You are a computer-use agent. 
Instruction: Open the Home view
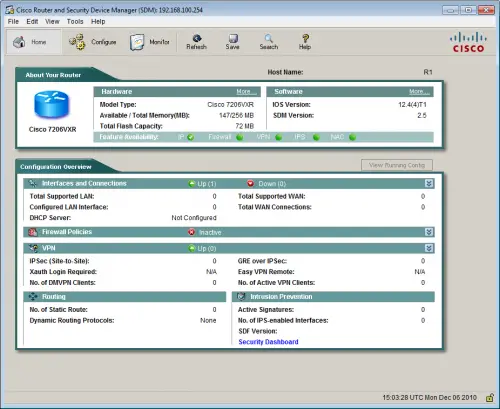(x=33, y=42)
